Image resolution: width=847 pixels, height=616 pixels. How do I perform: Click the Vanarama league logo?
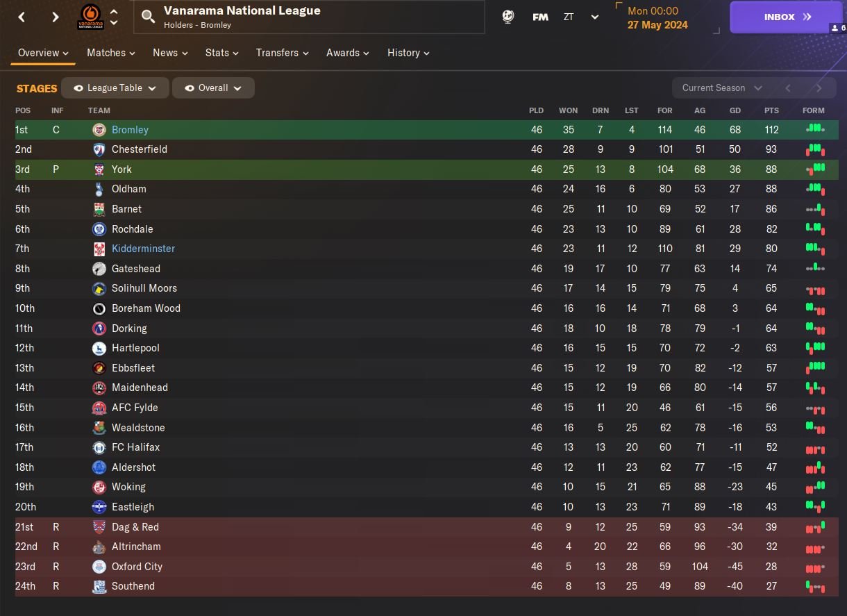pyautogui.click(x=90, y=17)
